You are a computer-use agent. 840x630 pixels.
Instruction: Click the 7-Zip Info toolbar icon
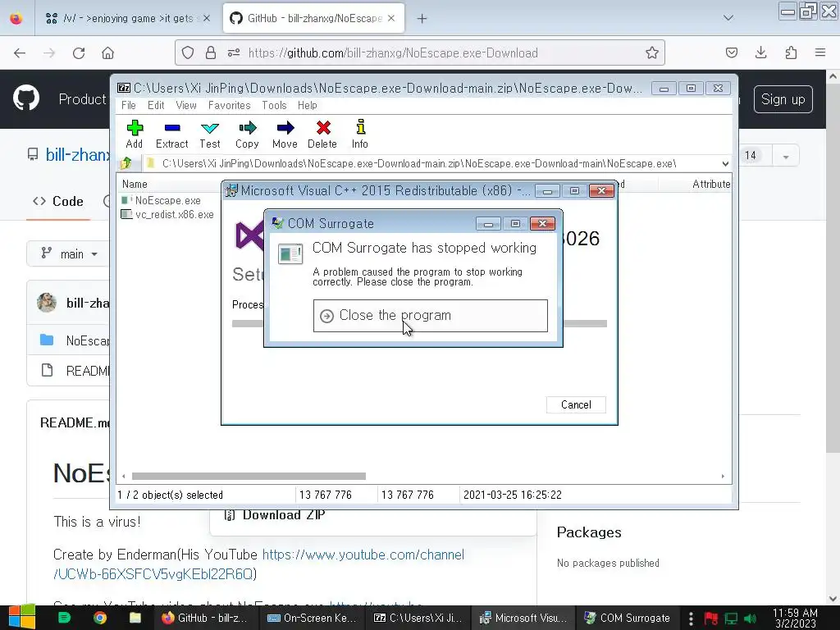coord(360,134)
